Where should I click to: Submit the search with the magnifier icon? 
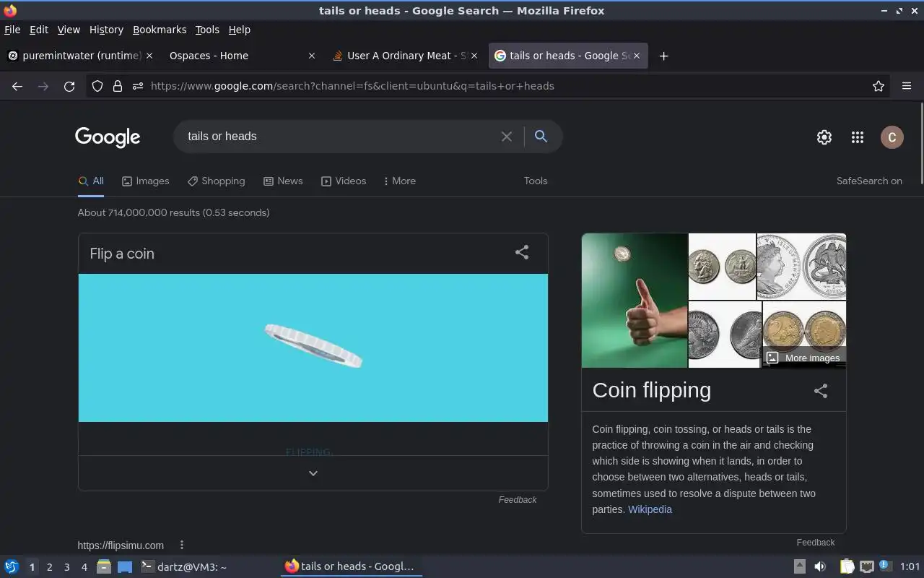(x=541, y=137)
